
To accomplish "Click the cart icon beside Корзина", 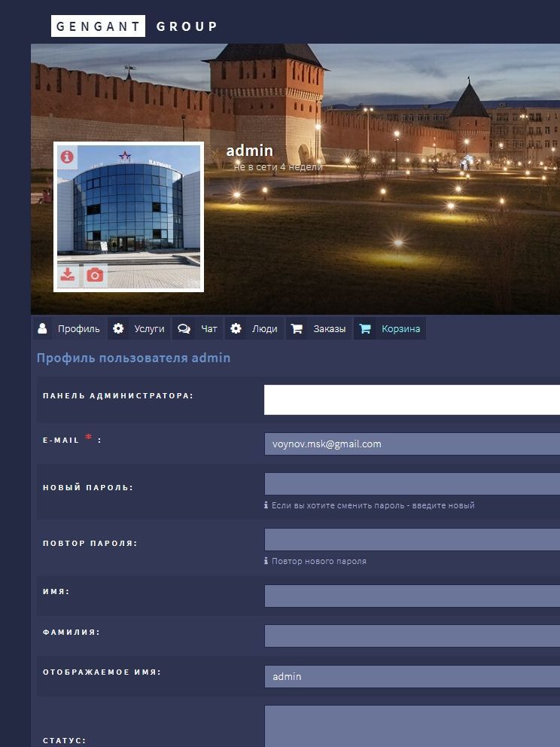I will coord(365,329).
